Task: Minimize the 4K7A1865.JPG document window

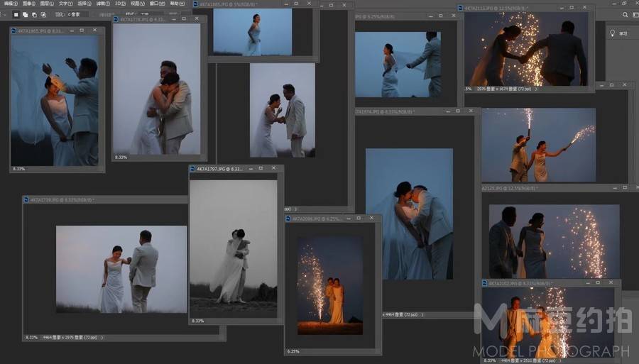Action: (286, 4)
